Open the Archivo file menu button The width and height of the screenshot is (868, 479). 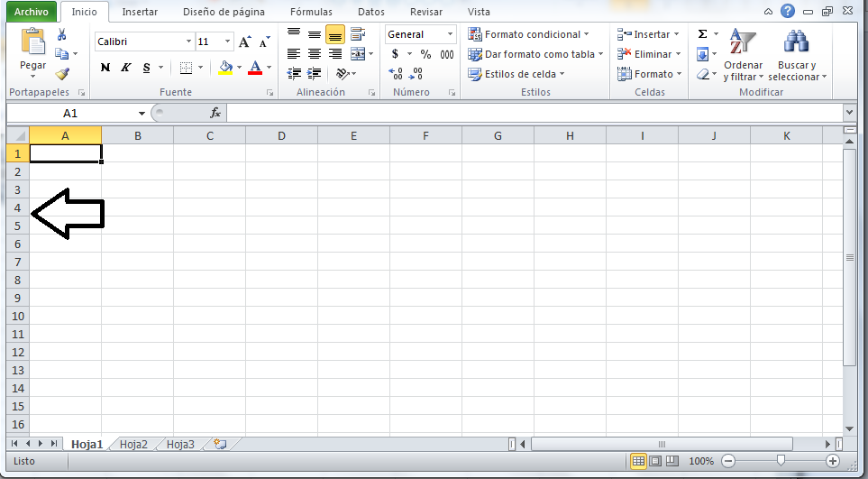tap(31, 12)
